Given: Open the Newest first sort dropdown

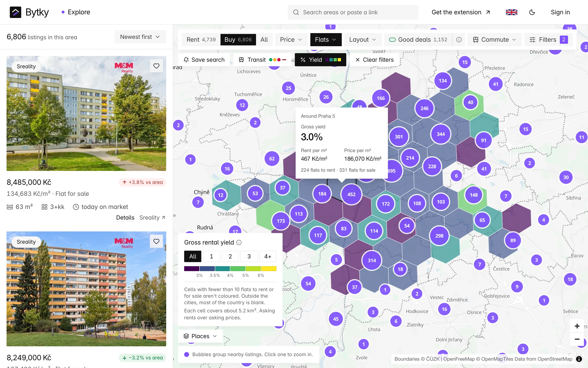Looking at the screenshot, I should pyautogui.click(x=140, y=37).
